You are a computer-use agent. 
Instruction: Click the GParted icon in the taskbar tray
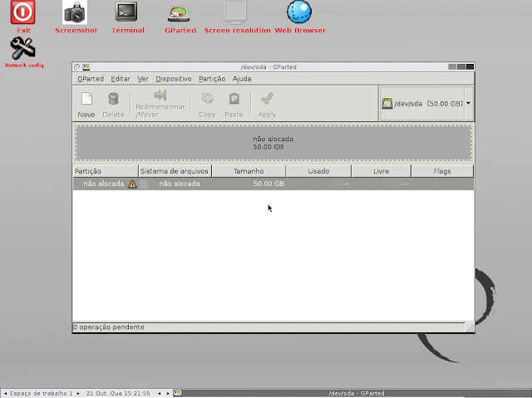pos(177,393)
